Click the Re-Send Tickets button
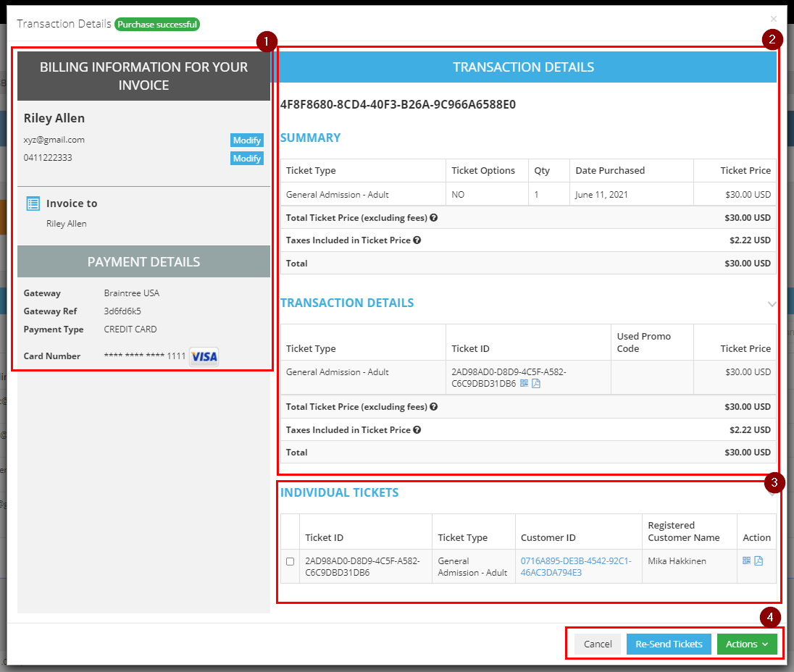 [669, 644]
